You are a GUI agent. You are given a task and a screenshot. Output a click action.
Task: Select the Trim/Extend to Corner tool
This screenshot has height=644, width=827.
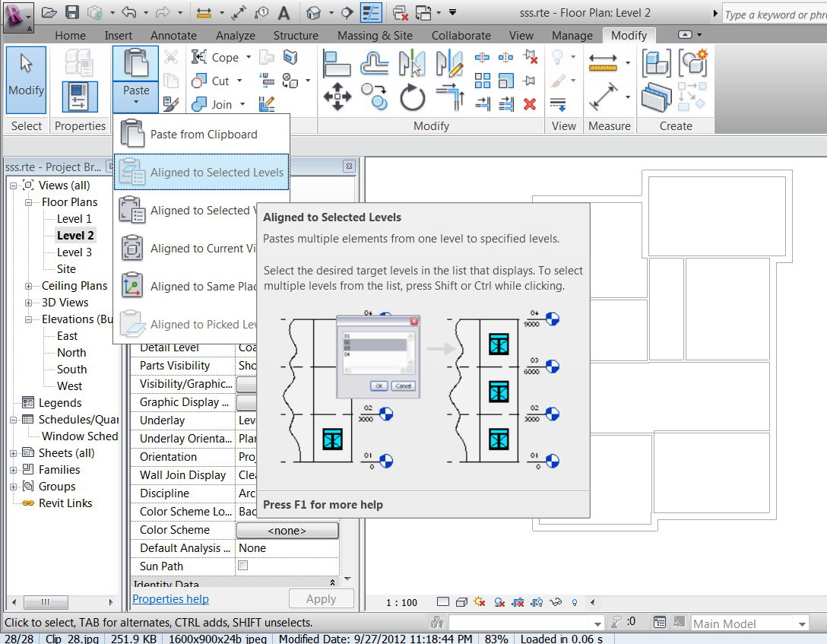pos(450,97)
